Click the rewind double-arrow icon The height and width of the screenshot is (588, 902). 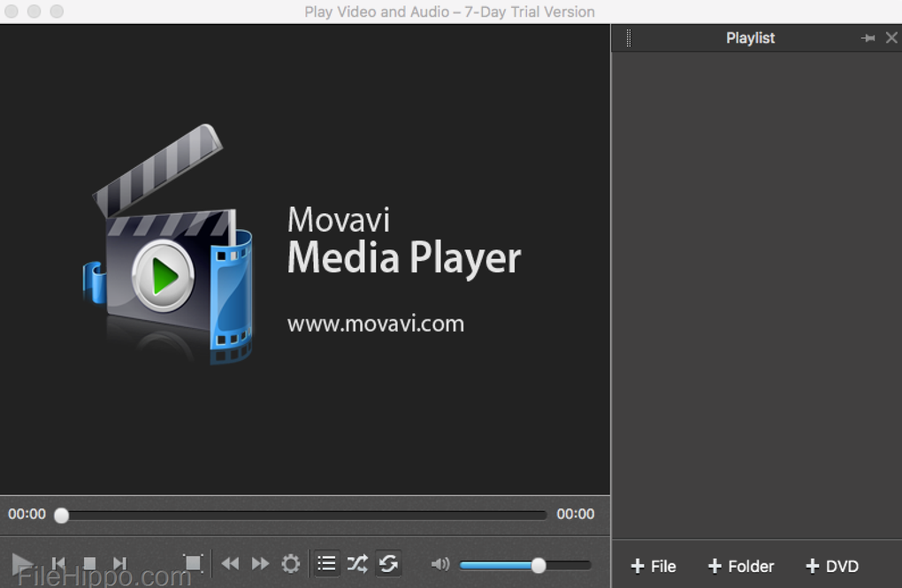click(x=230, y=563)
